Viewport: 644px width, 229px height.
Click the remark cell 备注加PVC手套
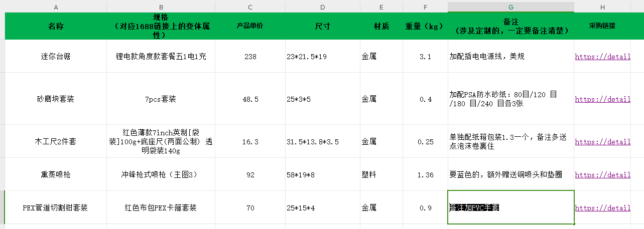tap(510, 207)
